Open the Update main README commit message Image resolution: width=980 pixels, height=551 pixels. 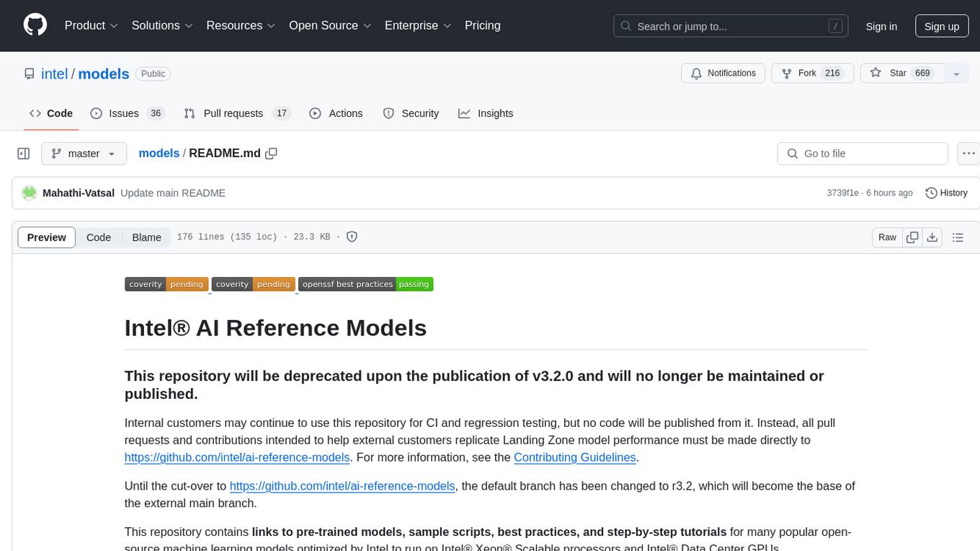coord(173,193)
